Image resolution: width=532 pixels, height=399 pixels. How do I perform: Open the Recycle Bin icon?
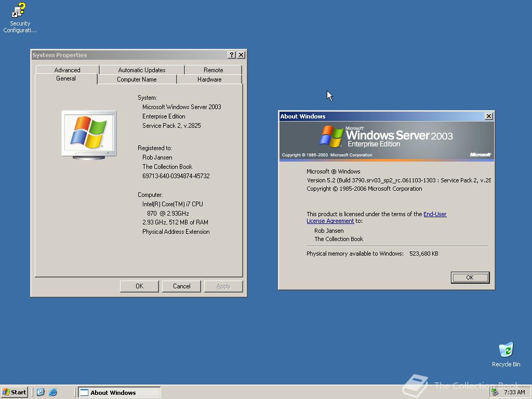[506, 354]
